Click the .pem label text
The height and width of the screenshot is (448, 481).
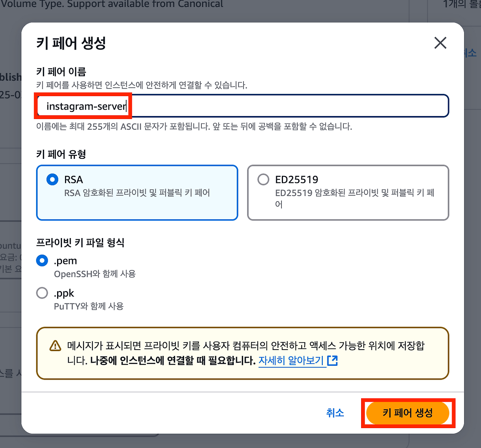tap(65, 261)
